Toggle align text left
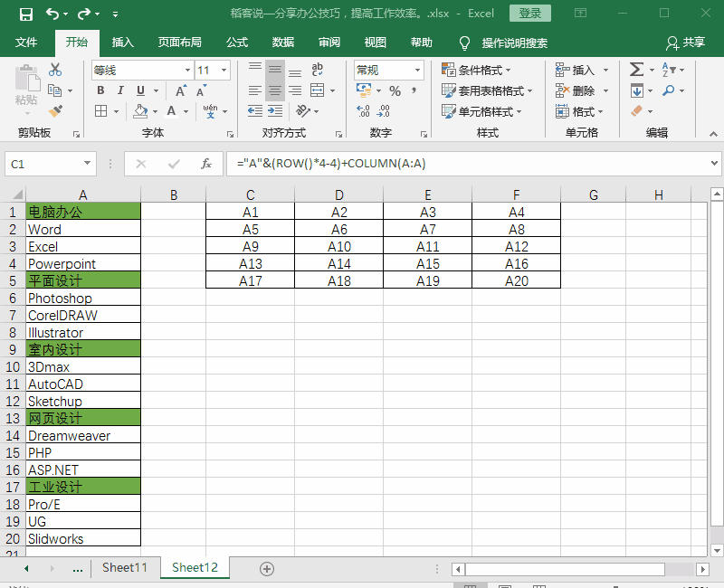Viewport: 724px width, 588px height. (x=255, y=90)
